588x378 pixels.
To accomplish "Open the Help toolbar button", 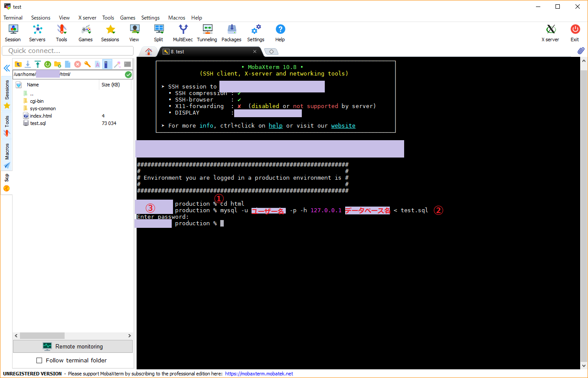I will [x=280, y=33].
